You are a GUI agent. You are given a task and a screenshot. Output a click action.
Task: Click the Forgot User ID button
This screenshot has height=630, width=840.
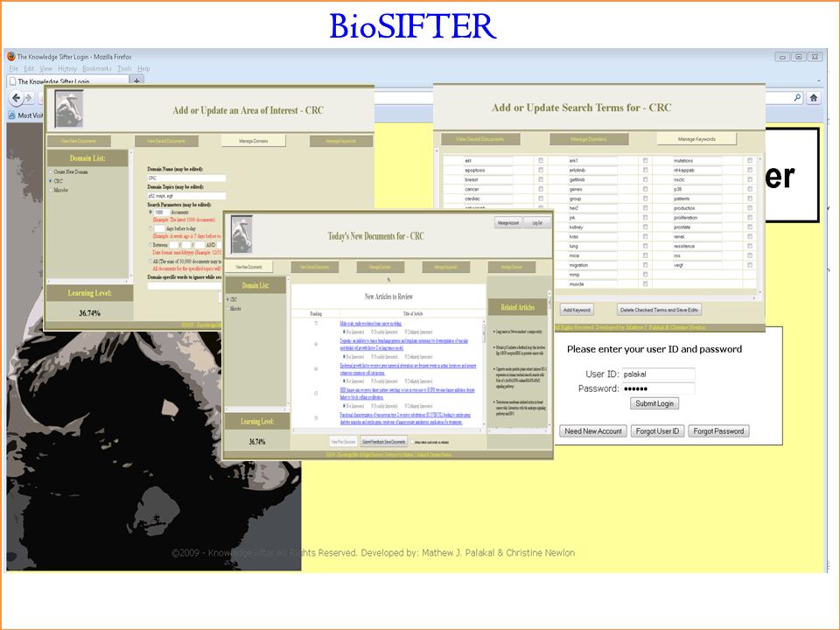click(x=657, y=431)
